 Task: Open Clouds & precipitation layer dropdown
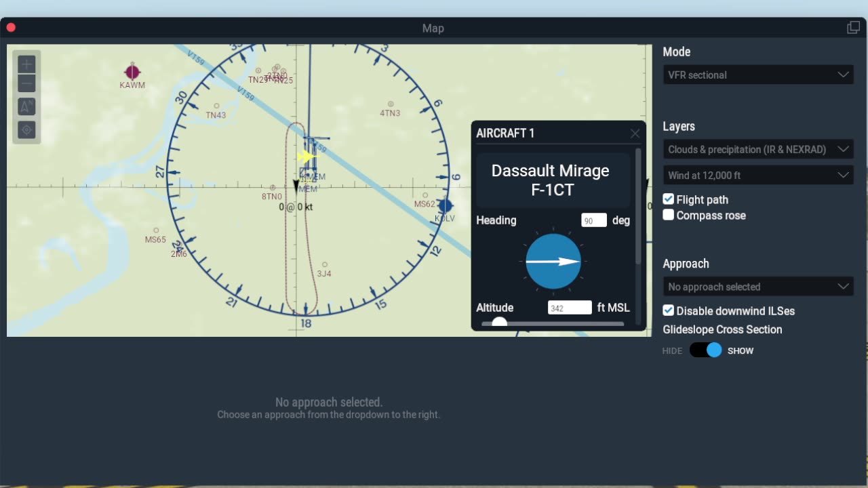click(x=758, y=149)
